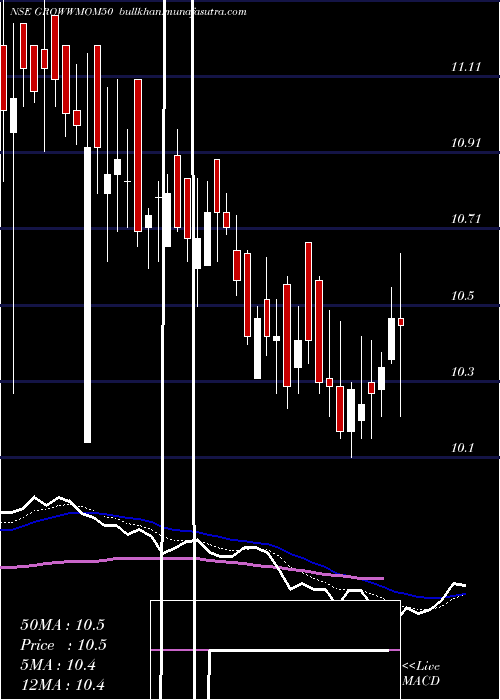This screenshot has height=700, width=500.
Task: Click the bullkhan.munafasutra.com watermark text
Action: point(183,12)
